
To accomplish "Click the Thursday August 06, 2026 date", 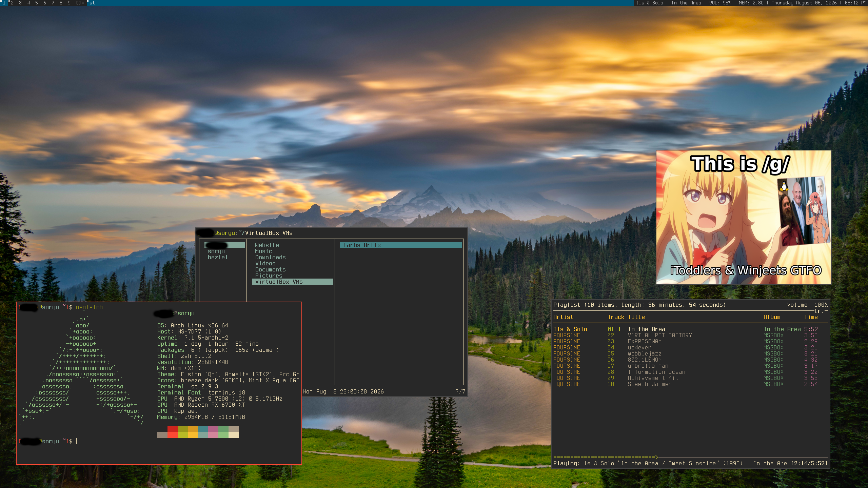I will click(x=804, y=3).
